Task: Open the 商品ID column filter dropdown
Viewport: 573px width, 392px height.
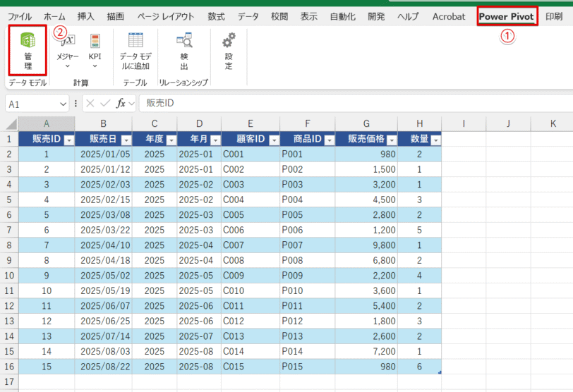Action: (x=330, y=140)
